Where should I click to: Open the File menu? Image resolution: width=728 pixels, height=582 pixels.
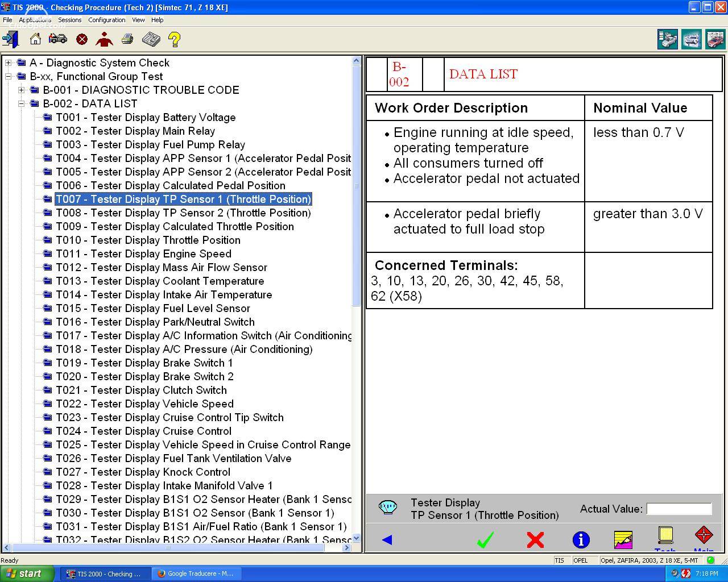tap(7, 20)
